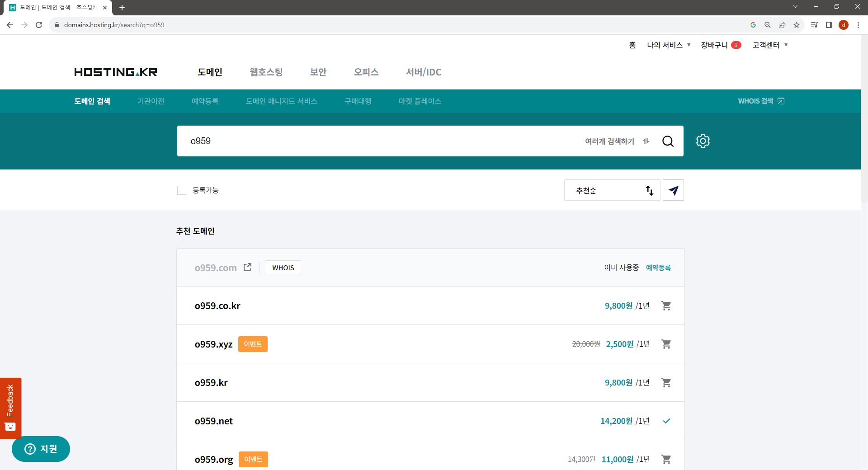Click the search magnifier icon

[668, 141]
